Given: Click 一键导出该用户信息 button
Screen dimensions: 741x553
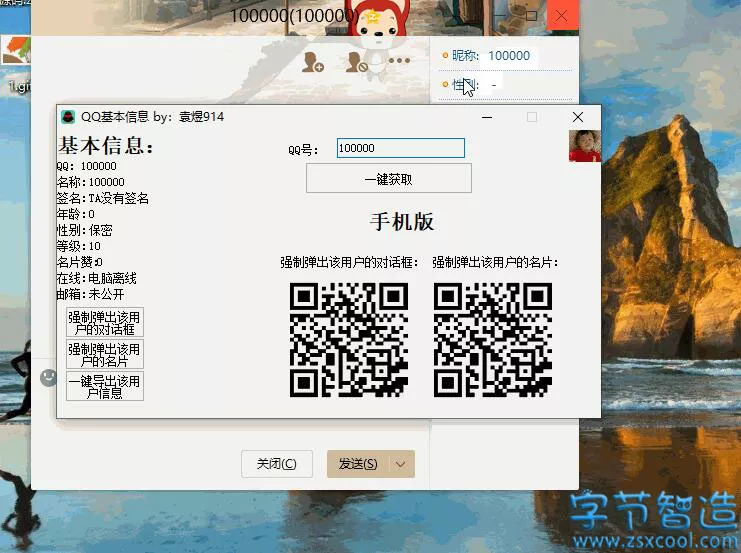Looking at the screenshot, I should pyautogui.click(x=104, y=386).
